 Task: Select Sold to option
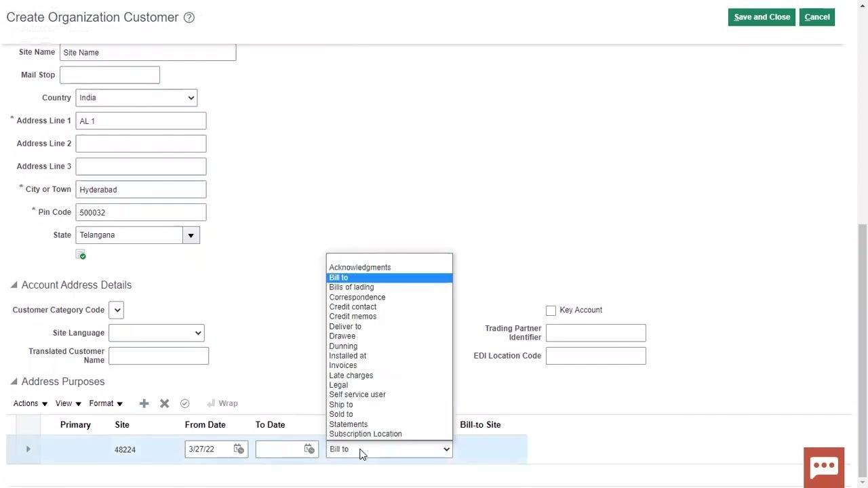click(x=389, y=414)
